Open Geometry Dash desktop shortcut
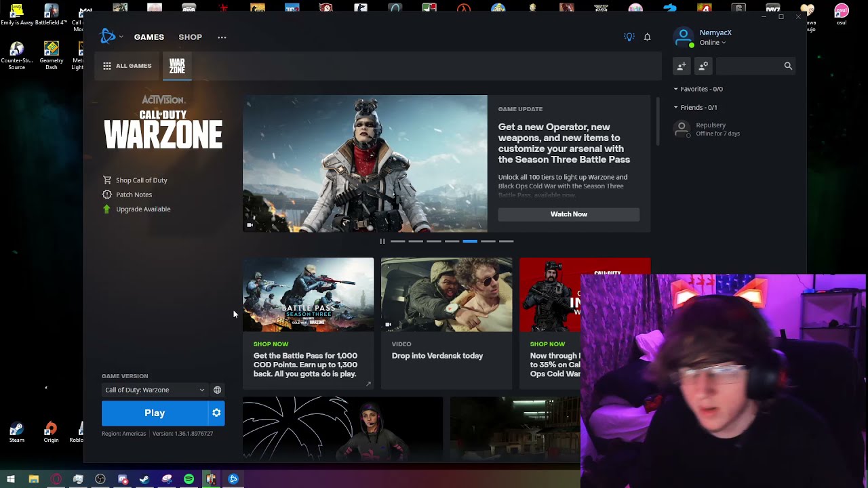The height and width of the screenshot is (488, 868). pyautogui.click(x=52, y=56)
